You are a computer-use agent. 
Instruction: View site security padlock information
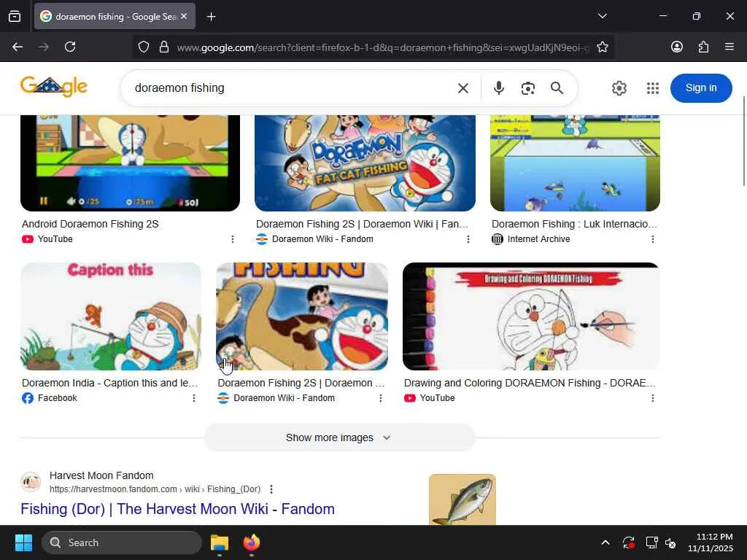pyautogui.click(x=164, y=47)
